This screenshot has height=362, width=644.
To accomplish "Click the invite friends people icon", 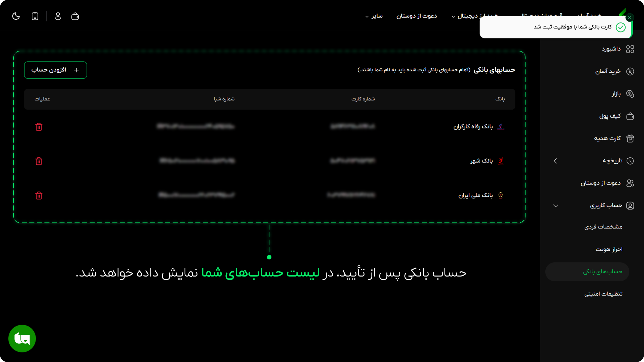I will point(630,183).
